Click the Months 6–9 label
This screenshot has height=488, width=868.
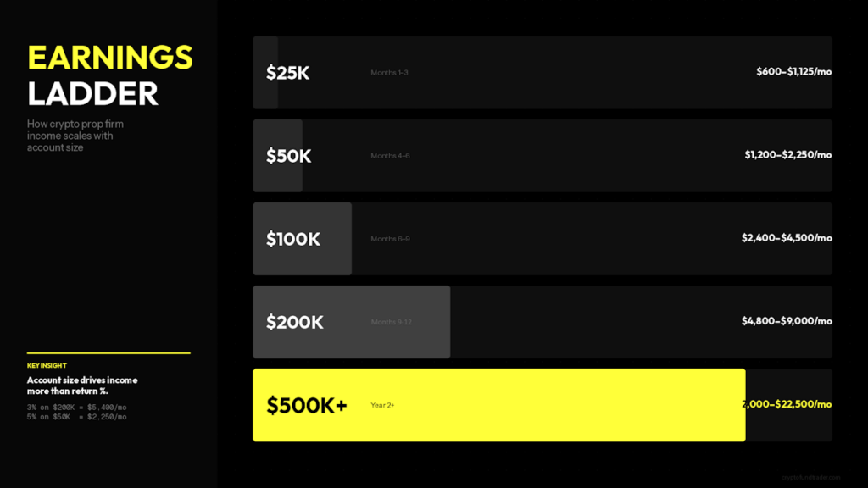click(390, 239)
